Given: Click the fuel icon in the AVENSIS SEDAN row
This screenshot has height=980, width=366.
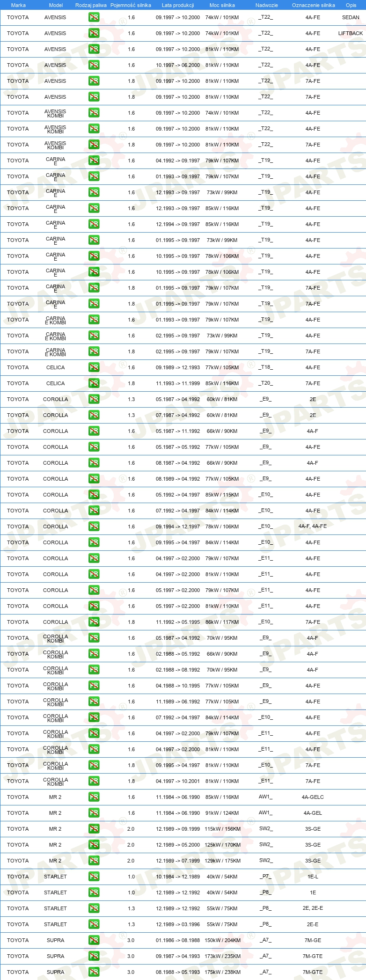Looking at the screenshot, I should click(94, 17).
